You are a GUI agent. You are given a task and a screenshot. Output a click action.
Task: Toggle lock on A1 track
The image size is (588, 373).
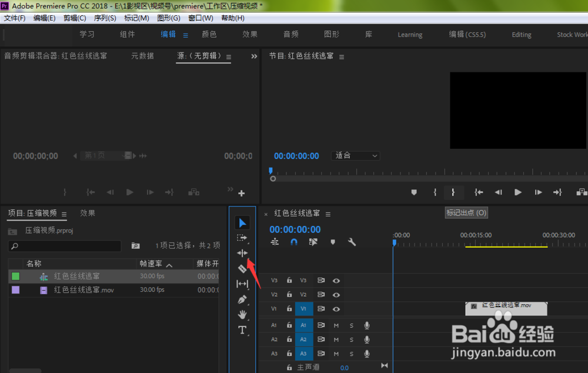click(289, 325)
